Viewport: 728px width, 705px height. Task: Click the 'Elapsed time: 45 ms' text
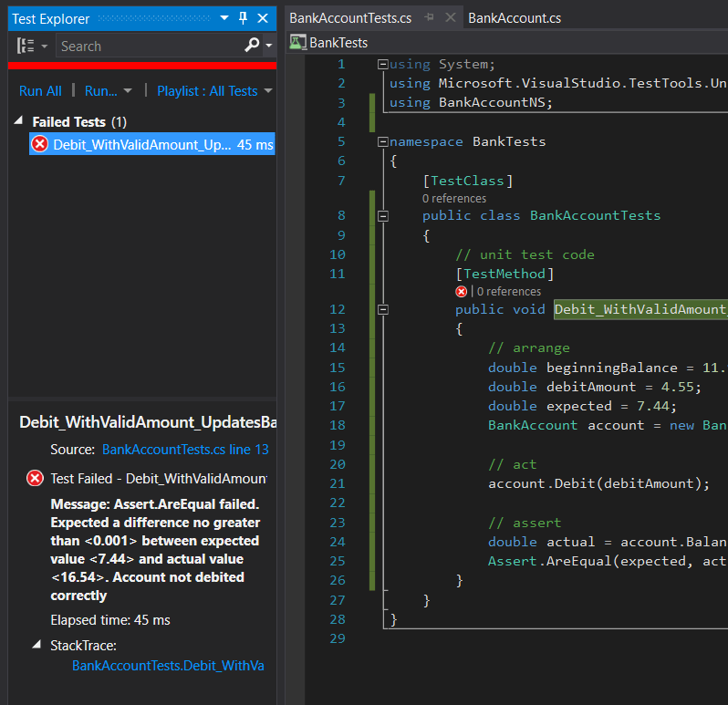pos(110,620)
